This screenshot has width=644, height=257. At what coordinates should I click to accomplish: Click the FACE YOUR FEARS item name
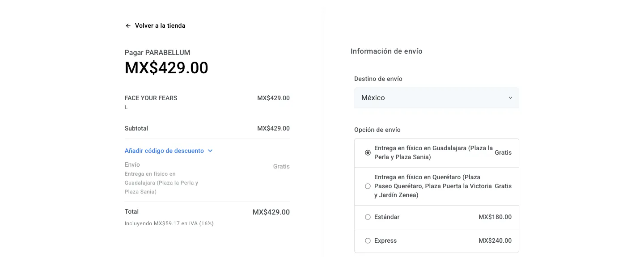(x=151, y=98)
